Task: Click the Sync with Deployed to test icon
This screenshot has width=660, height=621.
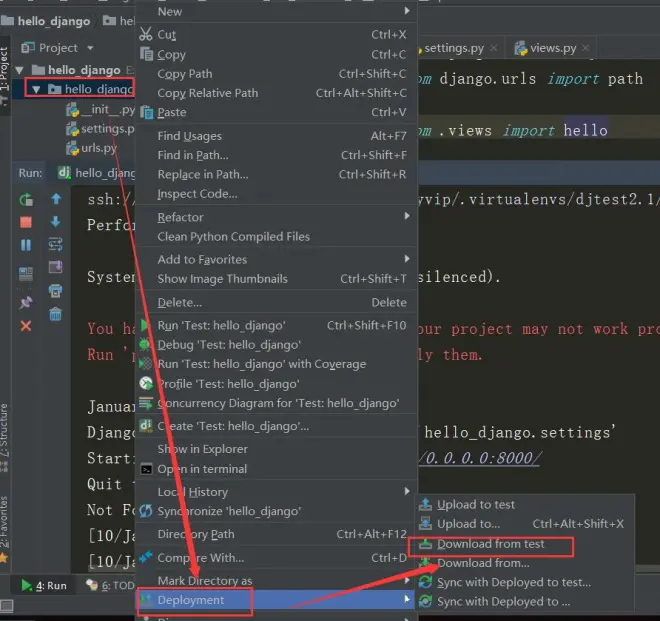Action: pyautogui.click(x=426, y=582)
